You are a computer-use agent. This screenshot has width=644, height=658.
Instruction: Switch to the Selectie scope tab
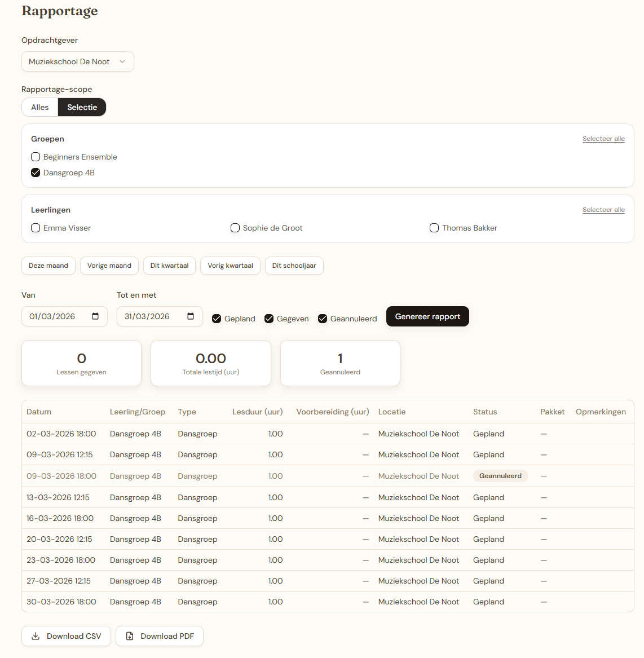pos(82,107)
